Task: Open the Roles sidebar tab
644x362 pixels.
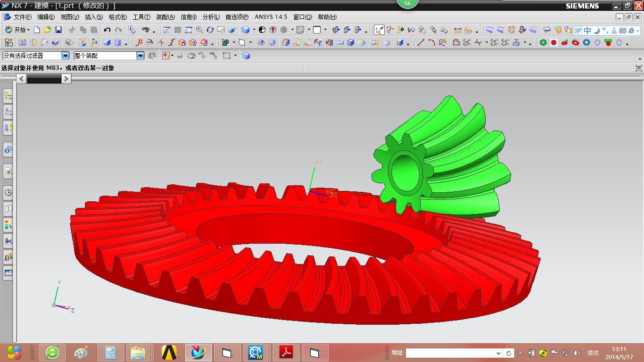Action: (x=8, y=257)
